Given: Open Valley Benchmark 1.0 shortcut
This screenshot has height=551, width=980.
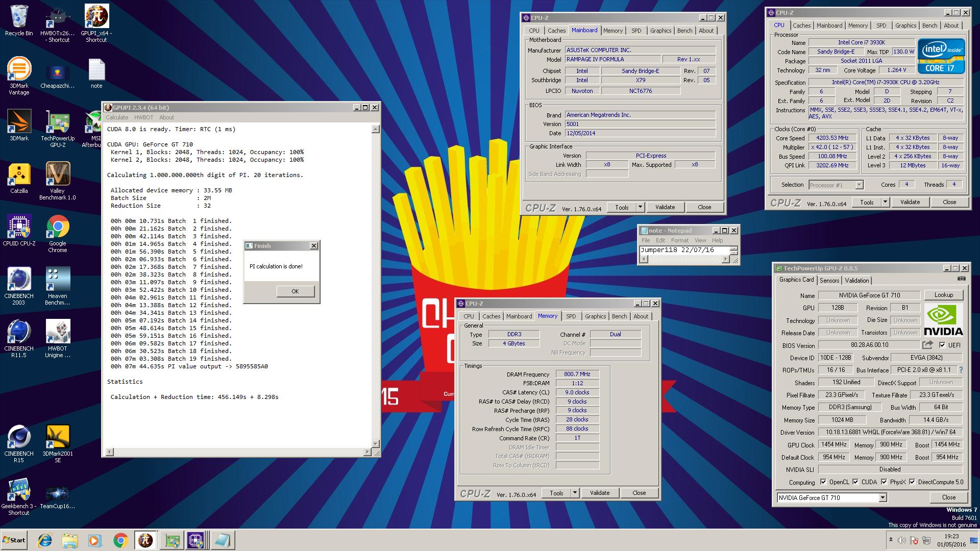Looking at the screenshot, I should click(x=58, y=181).
